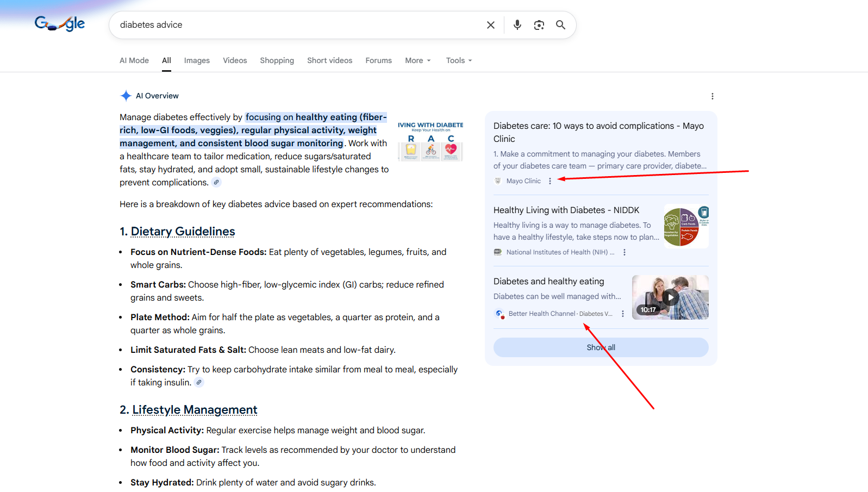Click Show all sources button
This screenshot has width=868, height=492.
tap(601, 347)
